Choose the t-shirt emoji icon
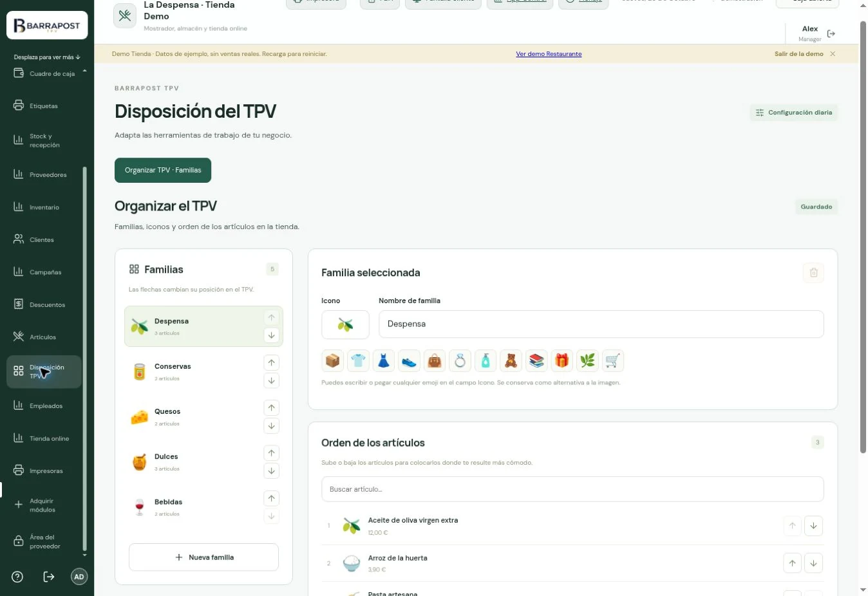Image resolution: width=868 pixels, height=596 pixels. [x=358, y=361]
